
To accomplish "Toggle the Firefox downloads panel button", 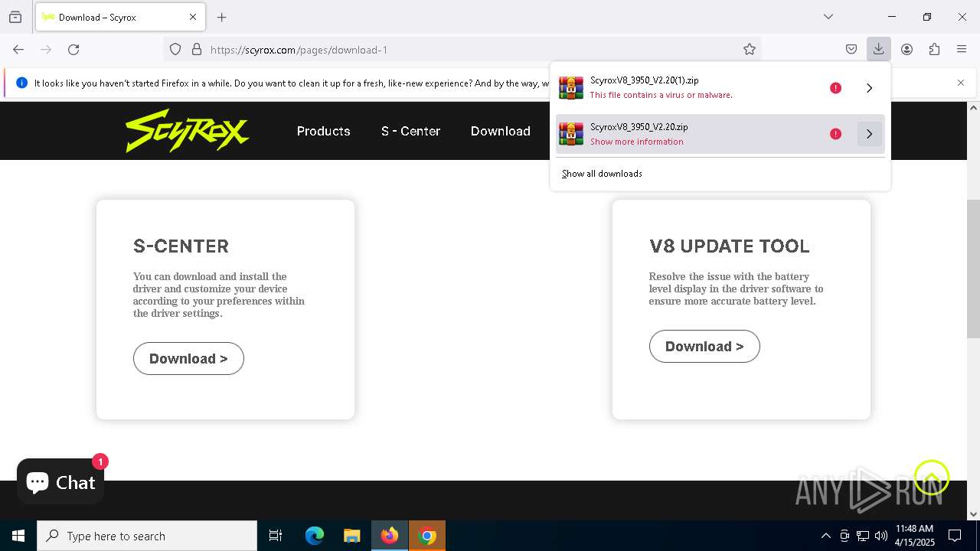I will 878,49.
